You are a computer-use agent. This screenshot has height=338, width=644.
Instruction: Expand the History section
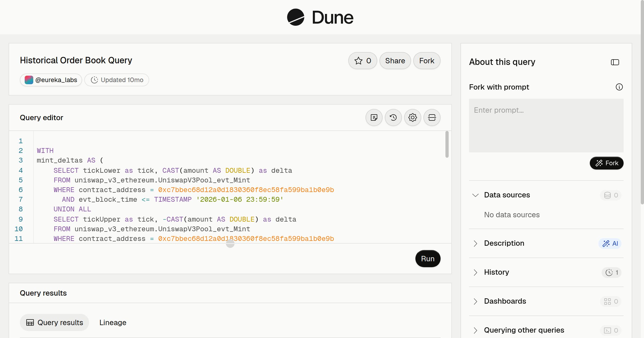(475, 272)
